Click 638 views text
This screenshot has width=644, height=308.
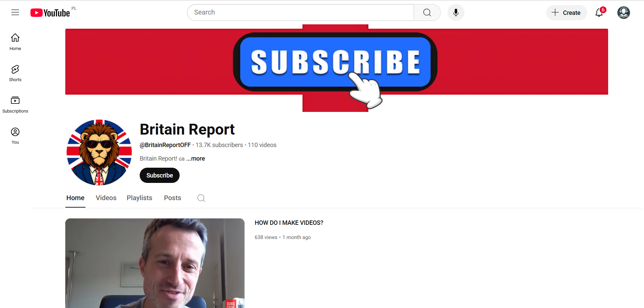coord(266,237)
